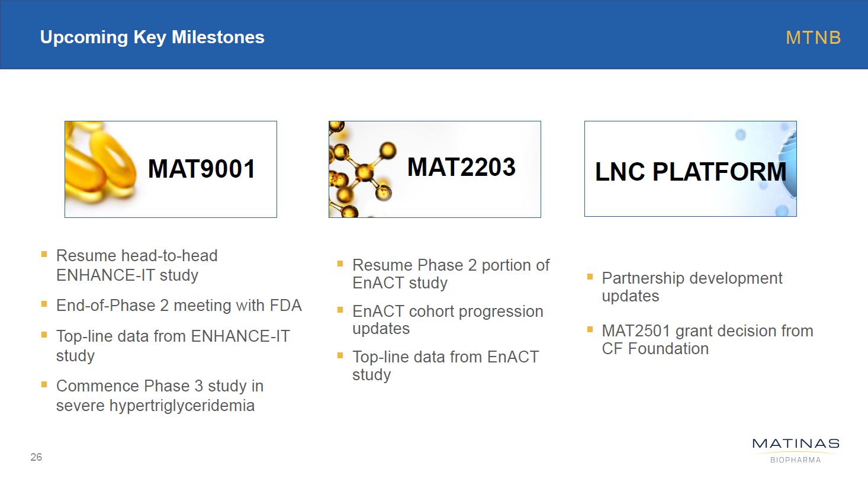Click bullet marker beside Partnership development updates

590,277
